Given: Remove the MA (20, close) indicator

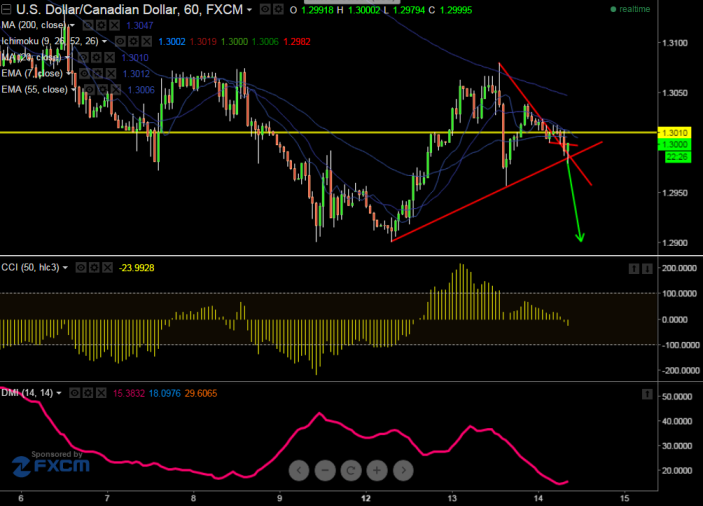Looking at the screenshot, I should click(110, 58).
